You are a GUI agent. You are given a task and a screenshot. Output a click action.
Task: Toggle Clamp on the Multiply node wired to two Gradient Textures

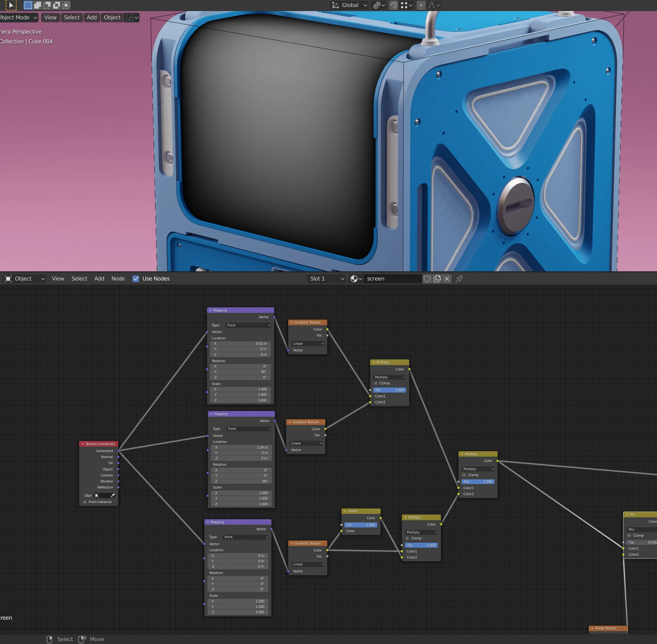[375, 383]
